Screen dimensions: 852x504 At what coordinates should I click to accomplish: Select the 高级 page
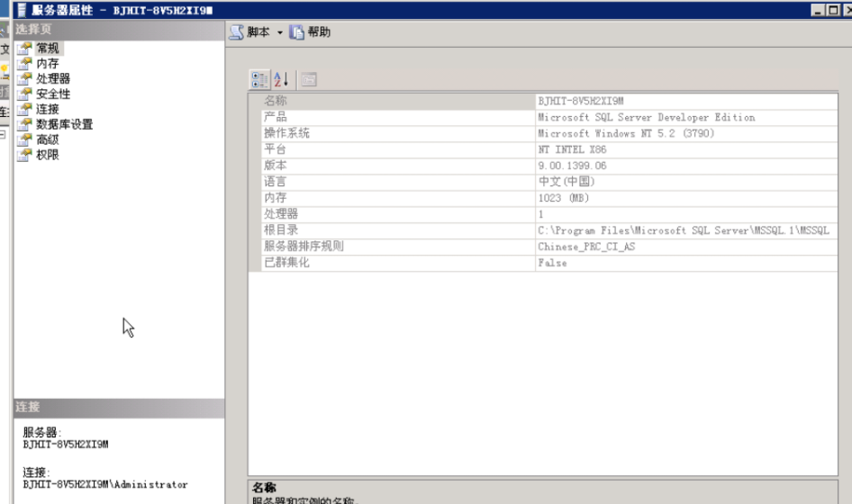(47, 139)
